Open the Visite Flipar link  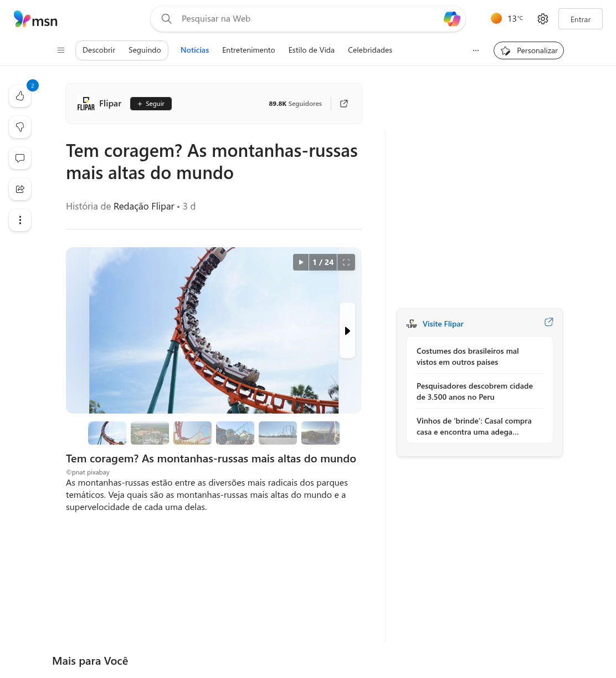(x=443, y=324)
